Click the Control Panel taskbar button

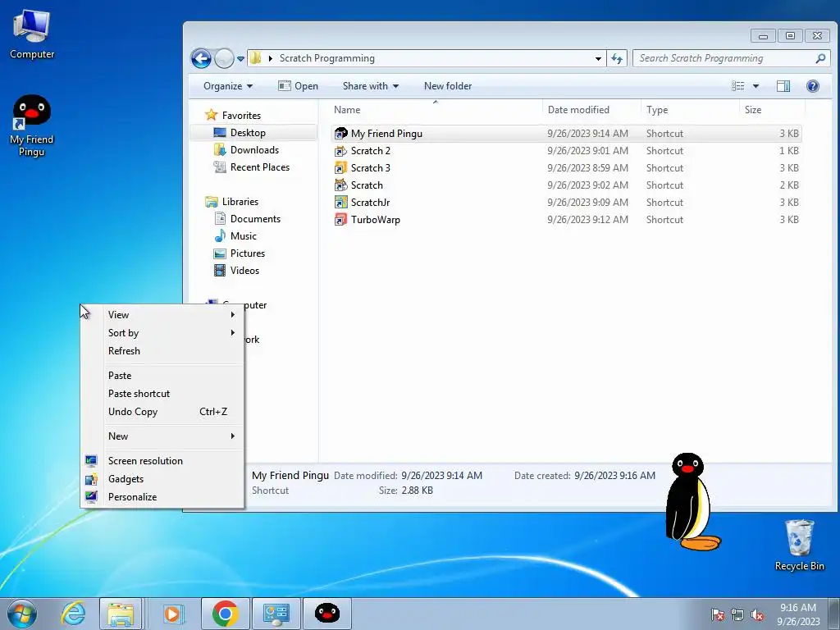[x=276, y=614]
